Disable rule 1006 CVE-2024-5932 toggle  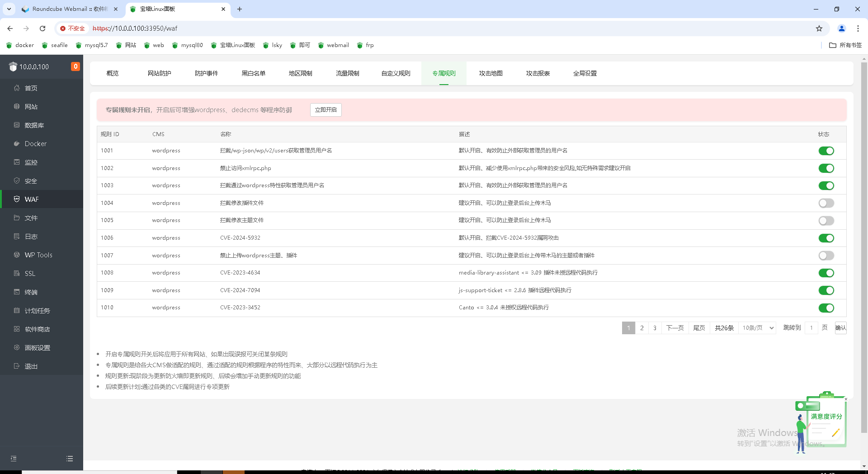[826, 238]
